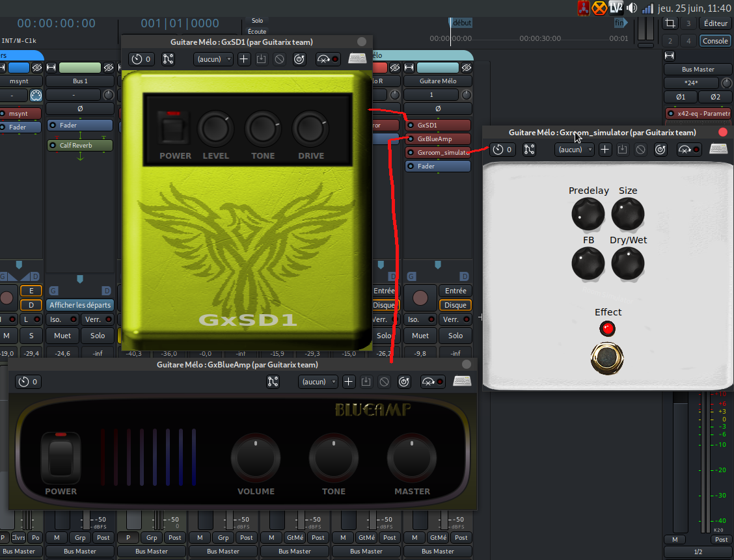Image resolution: width=734 pixels, height=560 pixels.
Task: Solo the Guitare Mélo track
Action: [455, 336]
